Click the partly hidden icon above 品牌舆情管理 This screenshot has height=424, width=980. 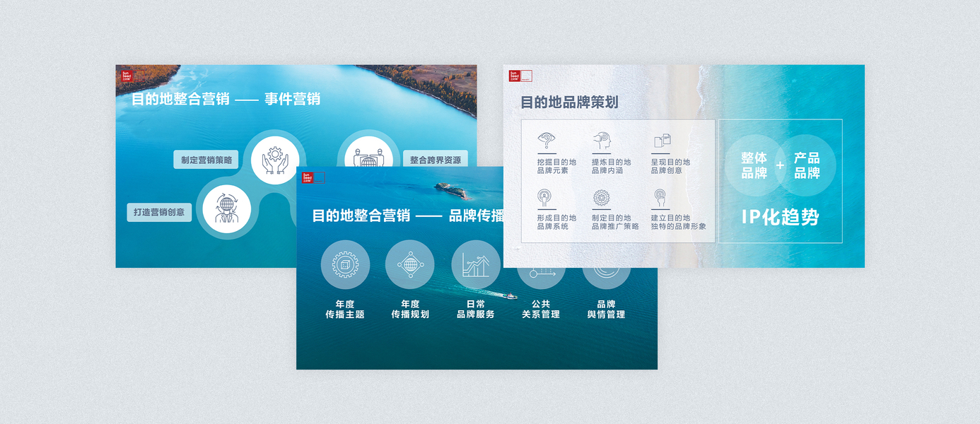606,274
